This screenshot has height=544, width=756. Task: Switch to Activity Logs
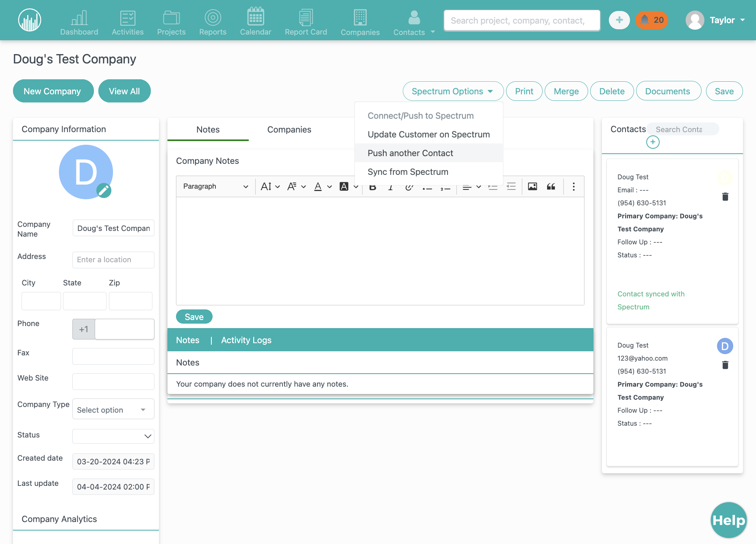(x=246, y=340)
